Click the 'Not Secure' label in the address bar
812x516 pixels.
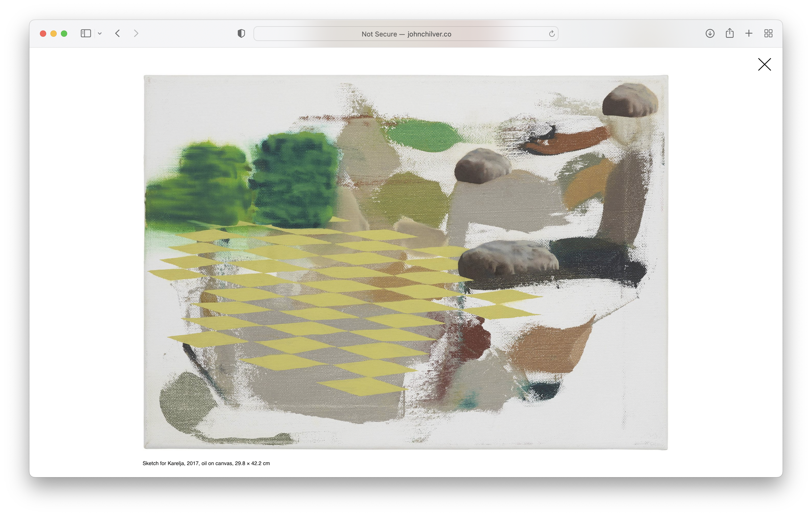pyautogui.click(x=379, y=34)
